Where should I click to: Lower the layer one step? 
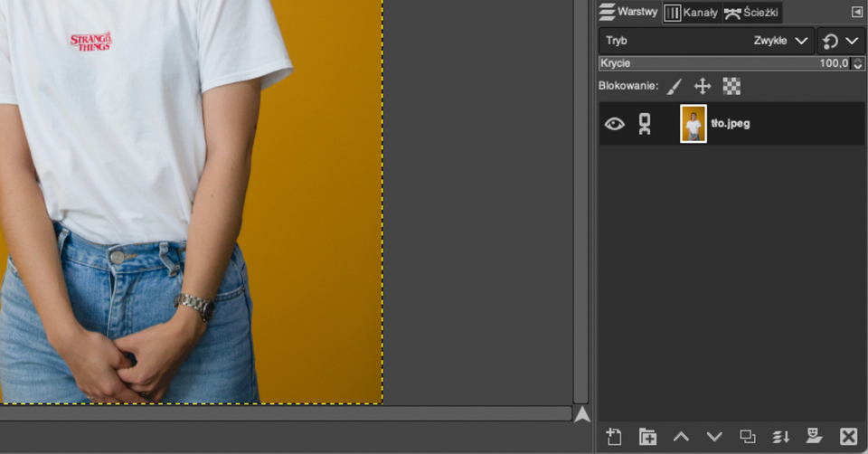coord(714,437)
